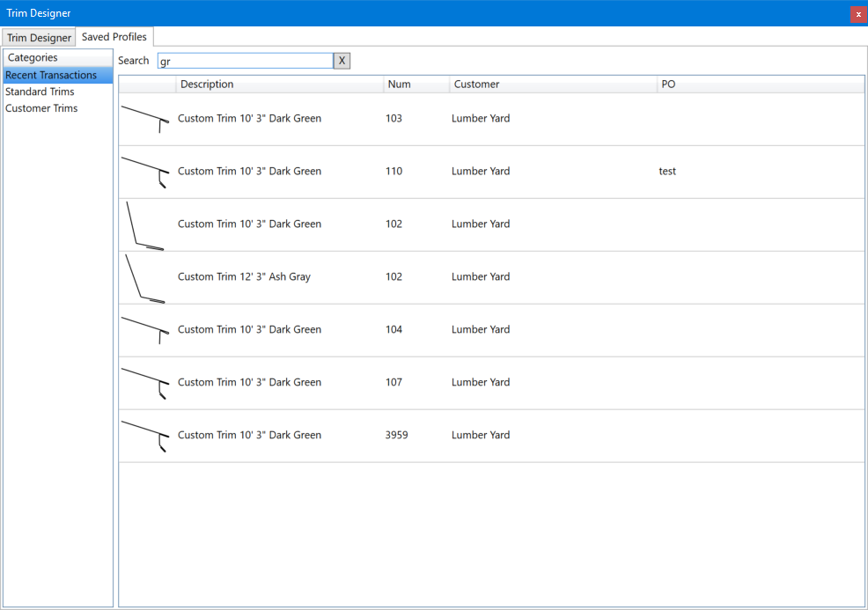Click trim profile thumbnail for order 104
Screen dimensions: 868x610
[145, 330]
